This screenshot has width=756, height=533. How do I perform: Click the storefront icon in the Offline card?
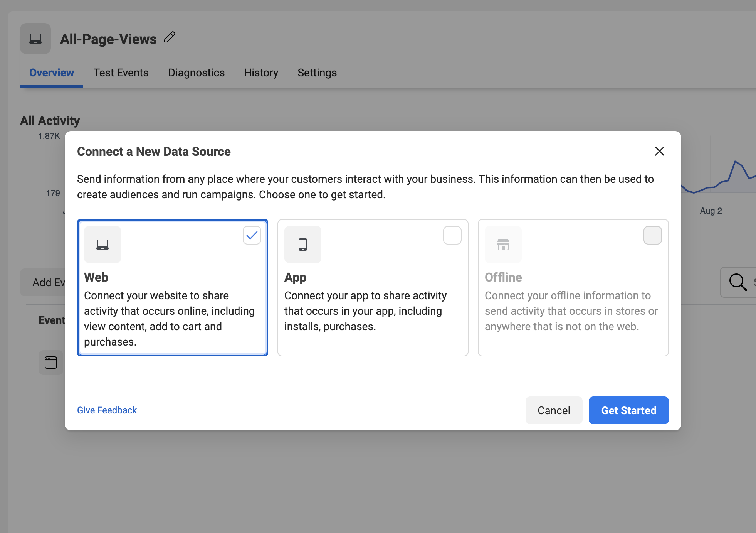503,245
